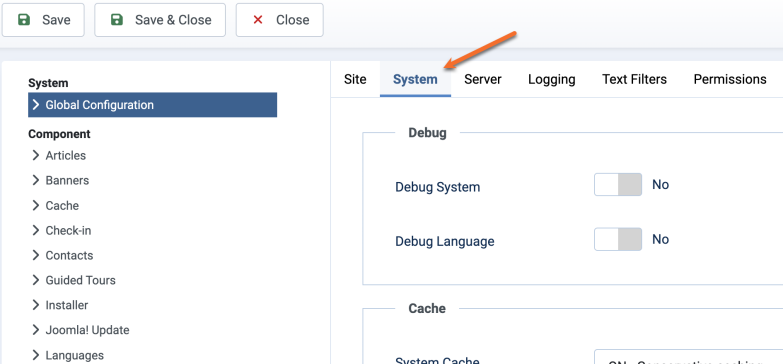Open the Contacts component settings

pyautogui.click(x=69, y=255)
